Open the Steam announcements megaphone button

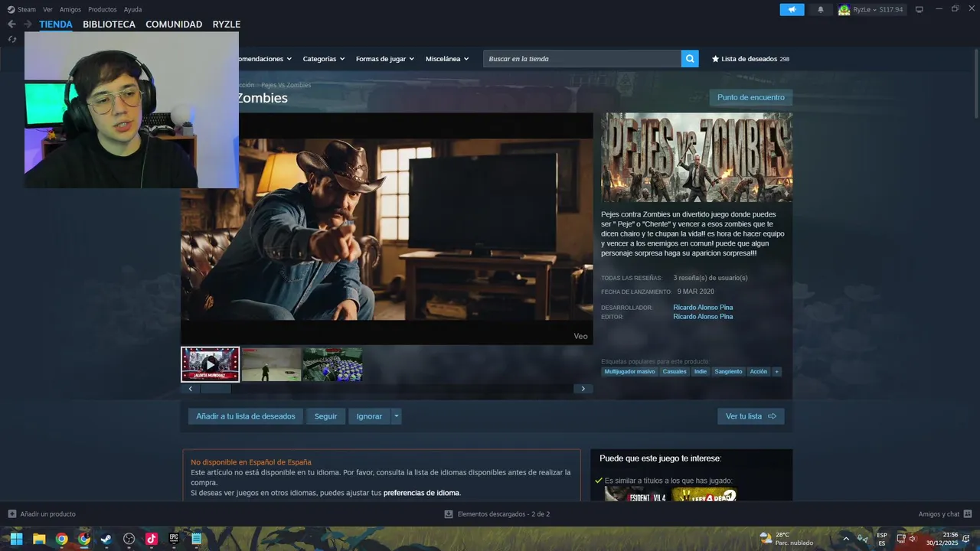(792, 9)
